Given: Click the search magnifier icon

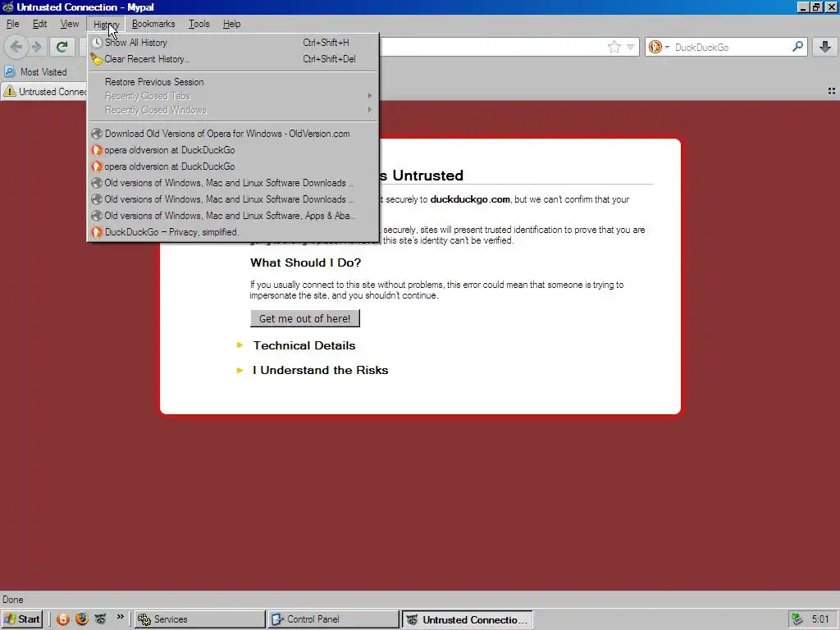Looking at the screenshot, I should pyautogui.click(x=797, y=47).
